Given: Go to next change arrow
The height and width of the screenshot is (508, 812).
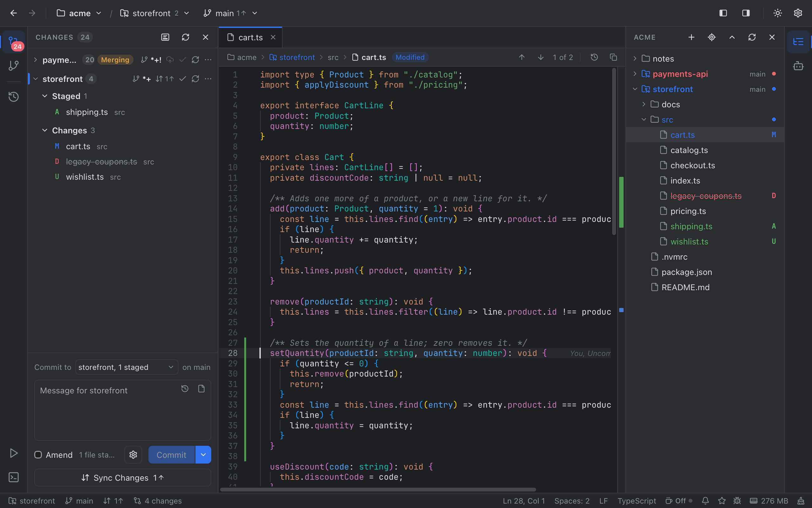Looking at the screenshot, I should pyautogui.click(x=540, y=57).
